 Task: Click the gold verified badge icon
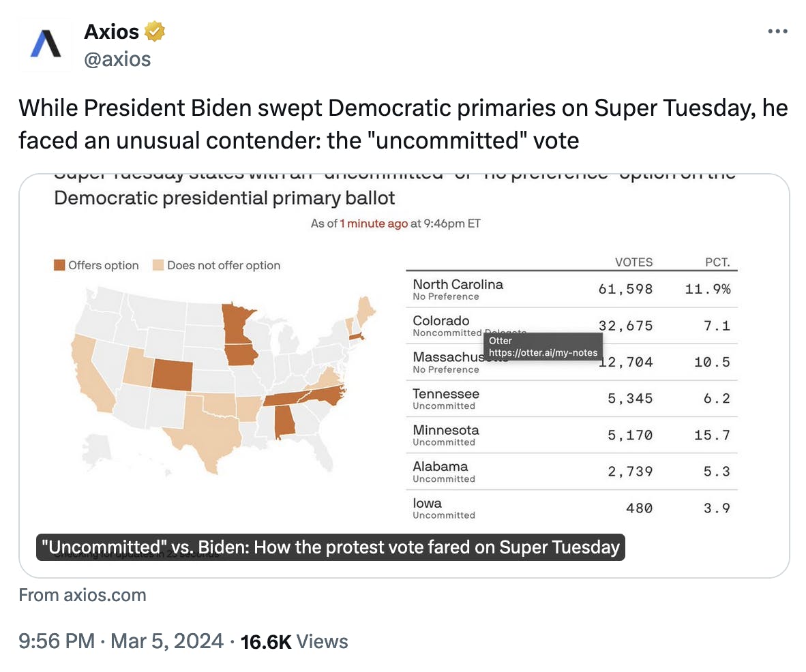(154, 31)
